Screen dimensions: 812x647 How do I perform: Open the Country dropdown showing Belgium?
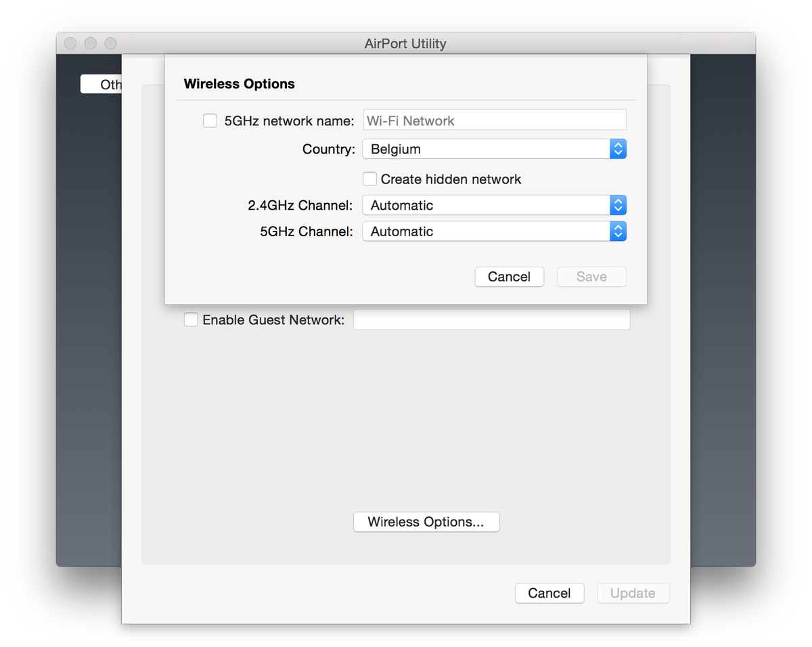pyautogui.click(x=495, y=149)
